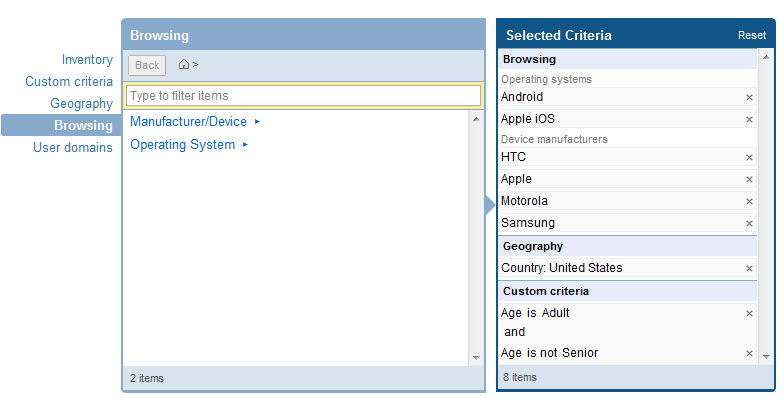The height and width of the screenshot is (399, 784).
Task: Remove HTC manufacturer criterion
Action: (749, 158)
